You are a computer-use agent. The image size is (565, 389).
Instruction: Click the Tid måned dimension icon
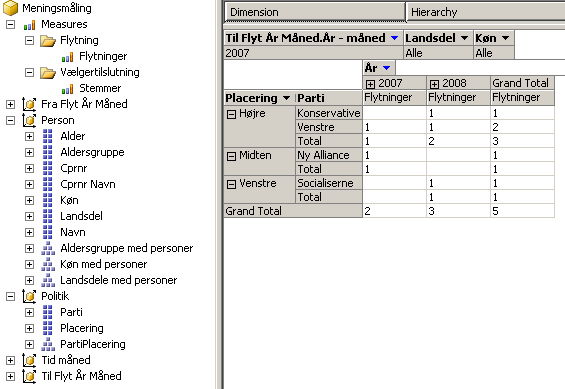29,360
